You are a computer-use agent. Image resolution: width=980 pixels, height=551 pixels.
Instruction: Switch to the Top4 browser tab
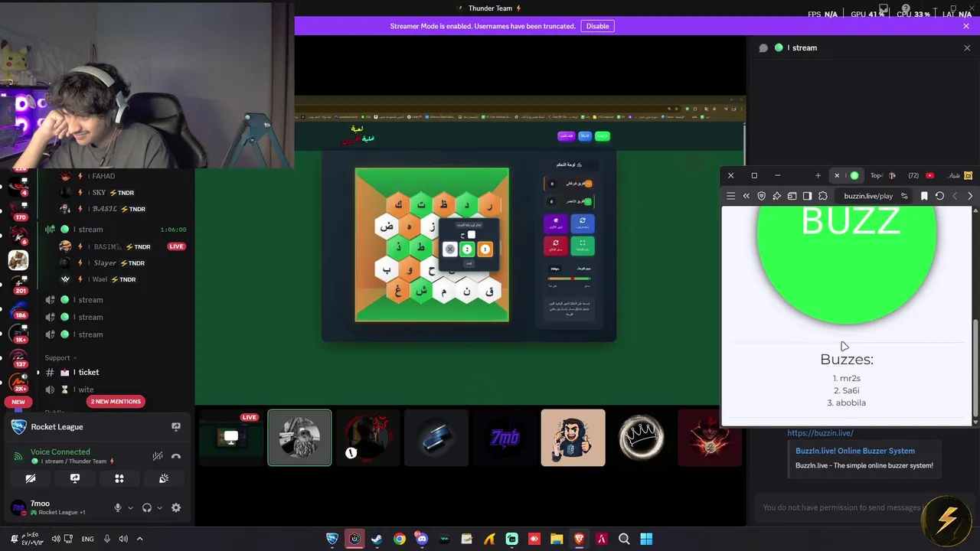(882, 175)
